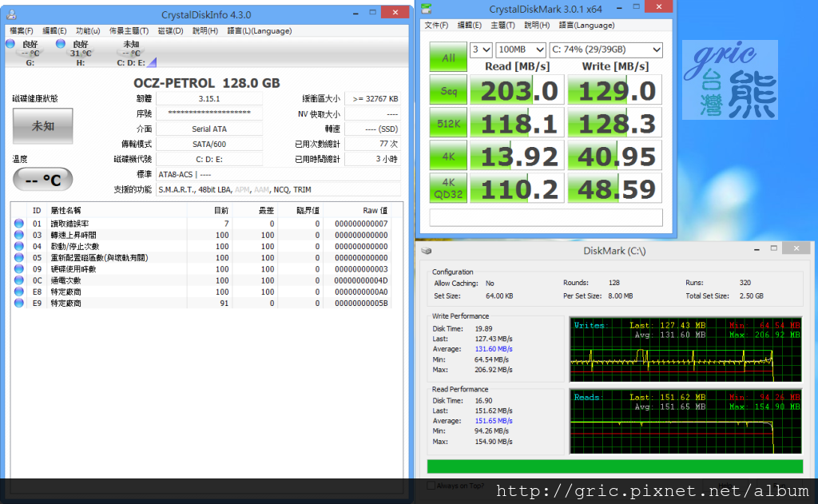Open CrystalDiskMark 語言(Language) menu

(x=587, y=25)
